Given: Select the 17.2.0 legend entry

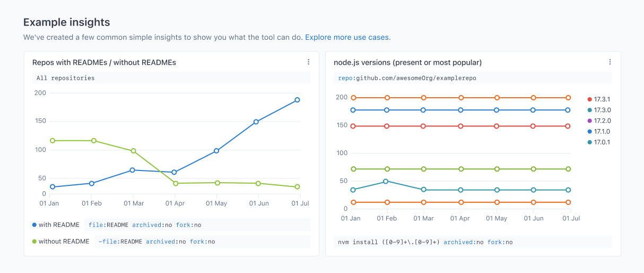Looking at the screenshot, I should pos(602,121).
